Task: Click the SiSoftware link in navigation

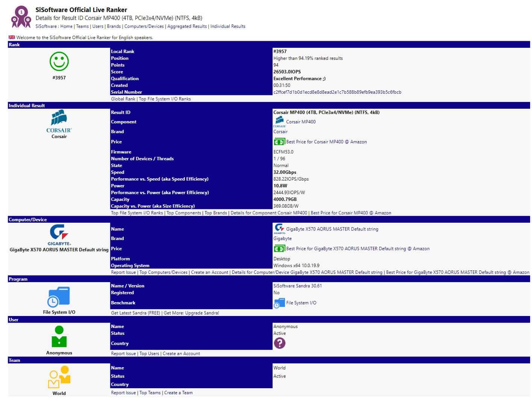Action: [x=46, y=26]
